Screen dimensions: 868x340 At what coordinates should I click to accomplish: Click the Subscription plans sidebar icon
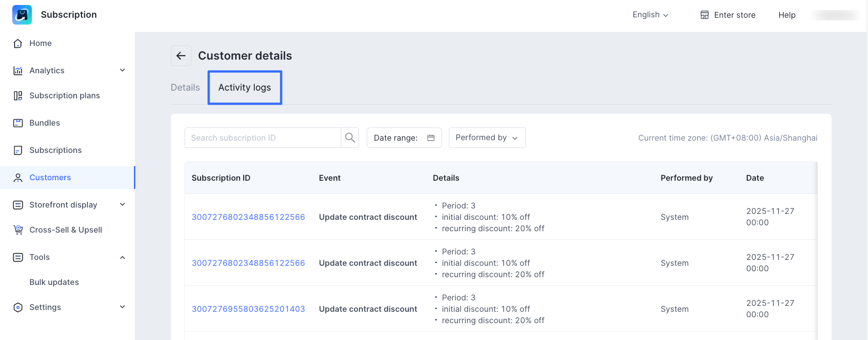[x=18, y=96]
